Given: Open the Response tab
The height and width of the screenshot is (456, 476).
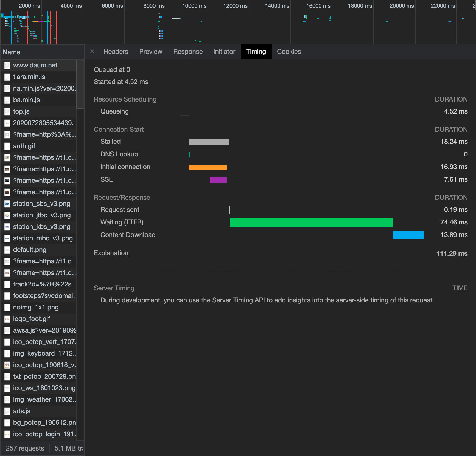Looking at the screenshot, I should pyautogui.click(x=188, y=52).
